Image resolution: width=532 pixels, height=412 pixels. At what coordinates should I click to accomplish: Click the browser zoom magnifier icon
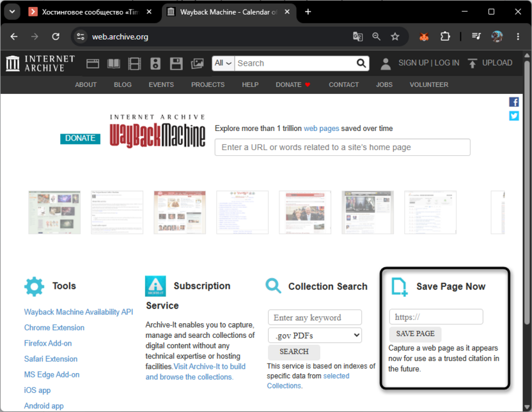click(376, 36)
